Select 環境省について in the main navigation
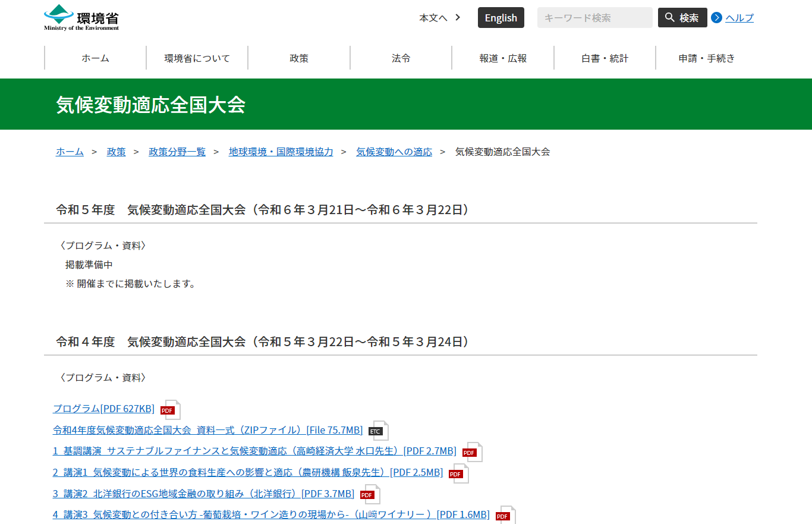 coord(197,58)
